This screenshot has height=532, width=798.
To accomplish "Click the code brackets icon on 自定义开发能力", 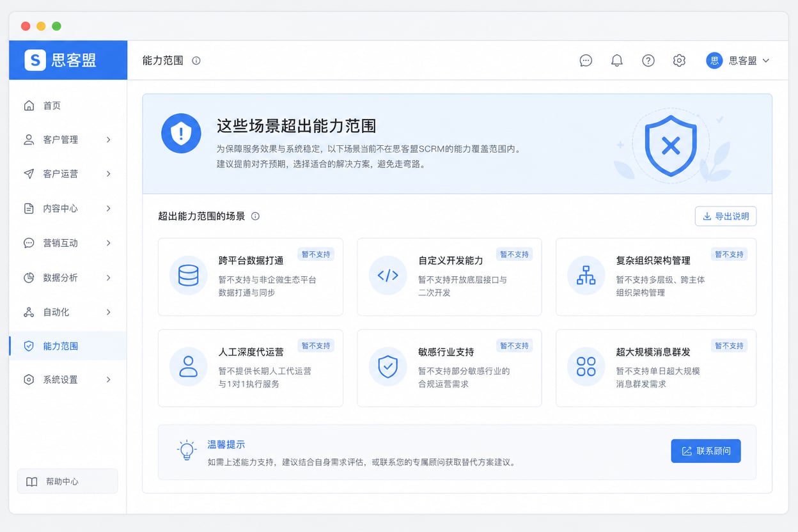I will coord(388,276).
